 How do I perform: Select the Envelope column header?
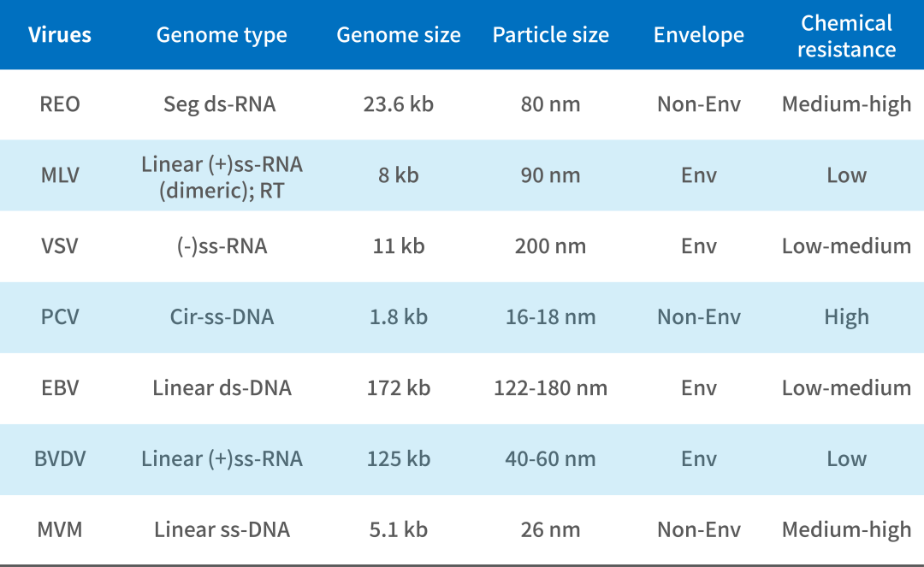pyautogui.click(x=699, y=35)
